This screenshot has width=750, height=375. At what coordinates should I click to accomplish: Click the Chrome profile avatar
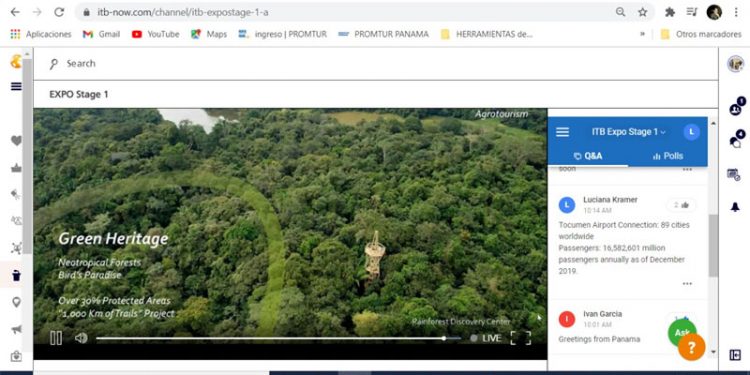[x=714, y=12]
